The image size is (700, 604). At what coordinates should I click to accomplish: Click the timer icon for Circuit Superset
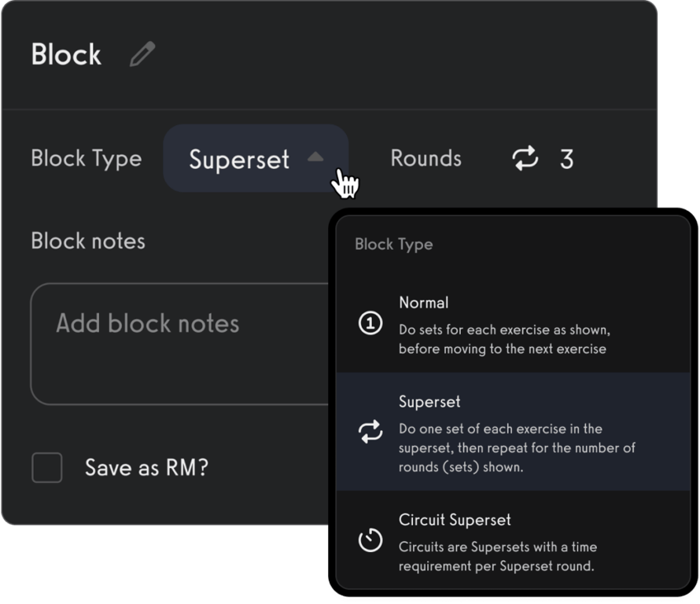pyautogui.click(x=370, y=540)
